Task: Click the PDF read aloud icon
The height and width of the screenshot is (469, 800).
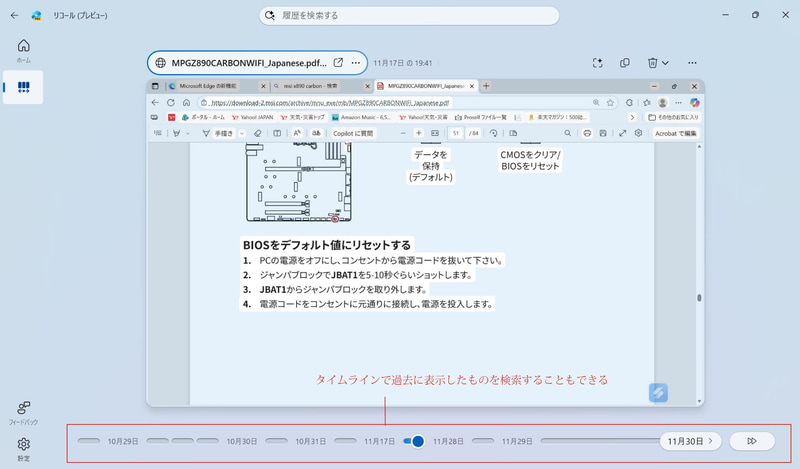Action: pos(296,133)
